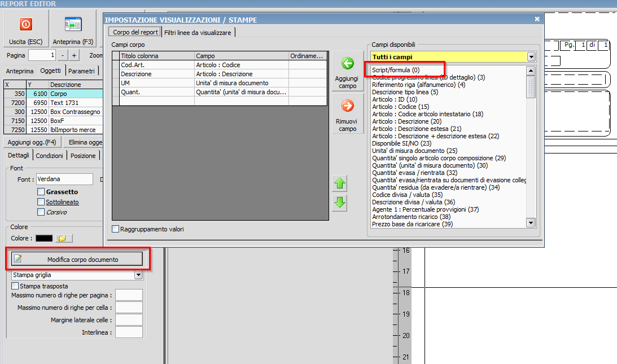Click Margine laterale celle field
Image resolution: width=617 pixels, height=364 pixels.
[x=129, y=320]
